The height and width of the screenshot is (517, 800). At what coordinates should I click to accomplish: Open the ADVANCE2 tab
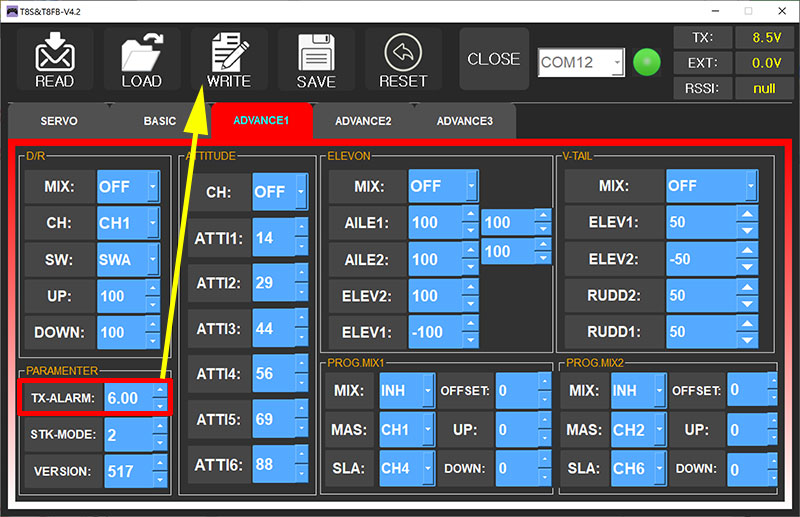coord(362,121)
